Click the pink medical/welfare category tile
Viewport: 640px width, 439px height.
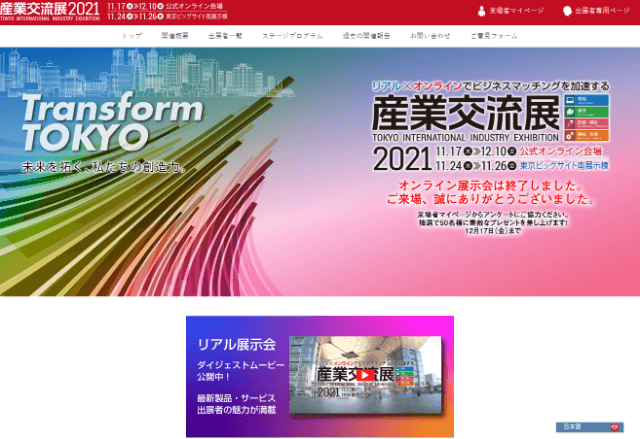pyautogui.click(x=587, y=124)
